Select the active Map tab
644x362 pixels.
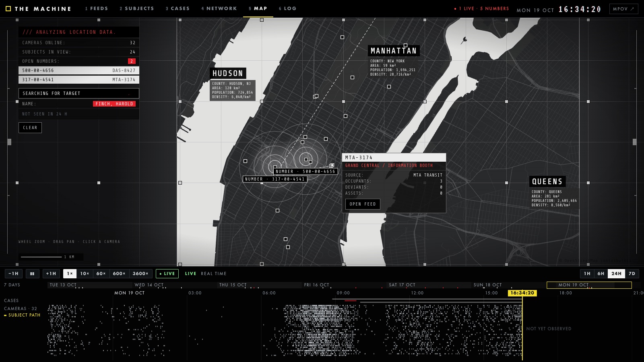point(258,8)
